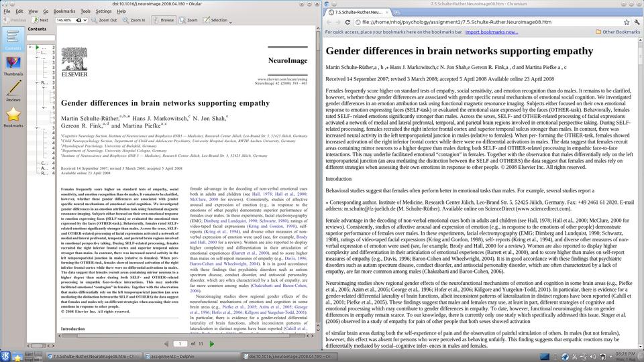Switch to the Zoom tool mode
Image resolution: width=644 pixels, height=362 pixels.
188,20
